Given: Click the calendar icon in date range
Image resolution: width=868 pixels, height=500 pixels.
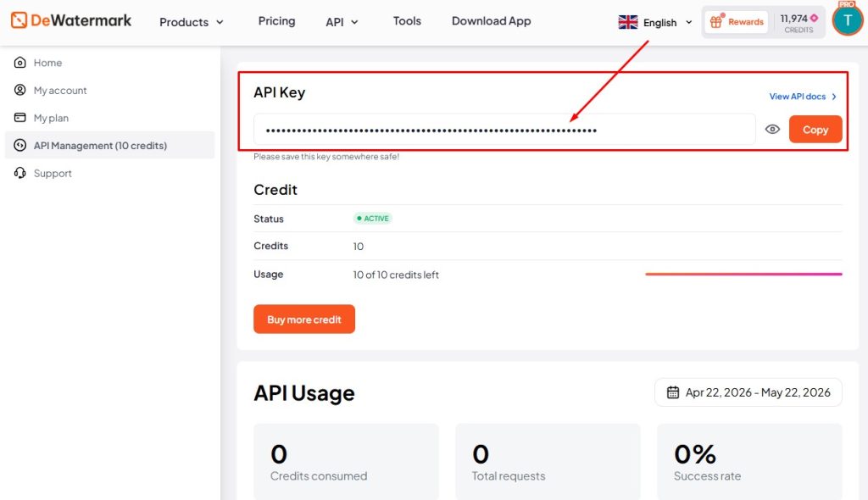Looking at the screenshot, I should [672, 392].
